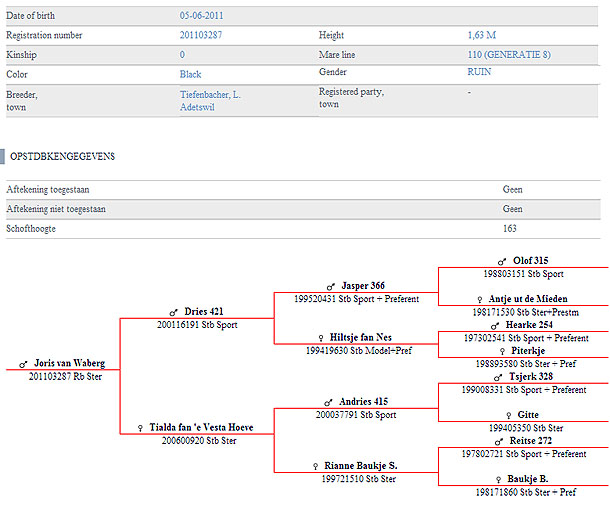Screen dimensions: 610x508
Task: Click the male symbol next to Andries 415
Action: (329, 402)
